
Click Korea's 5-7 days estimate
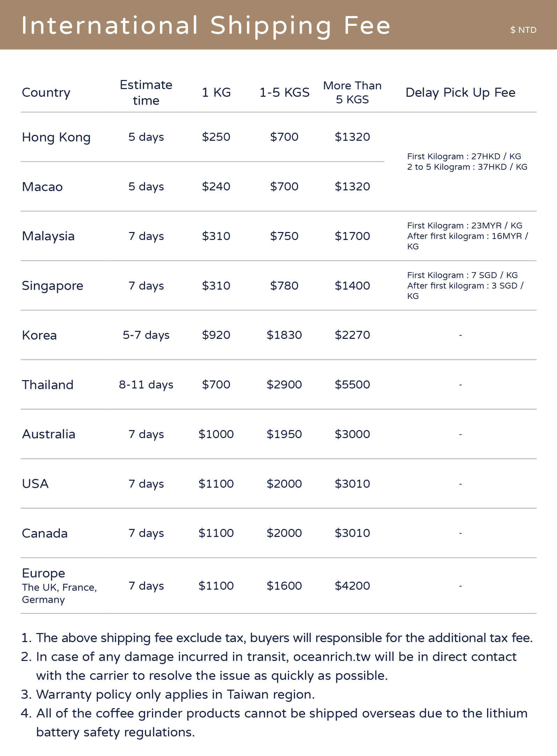point(146,335)
